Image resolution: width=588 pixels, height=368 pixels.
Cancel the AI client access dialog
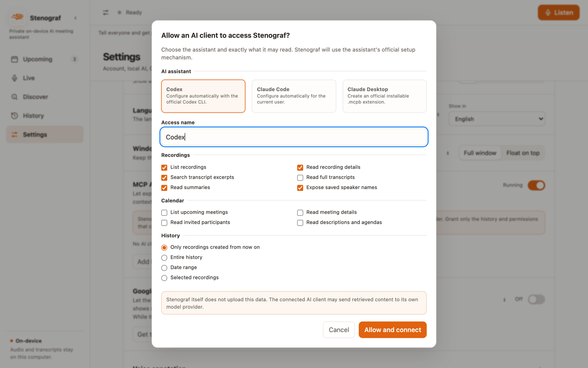click(x=339, y=330)
